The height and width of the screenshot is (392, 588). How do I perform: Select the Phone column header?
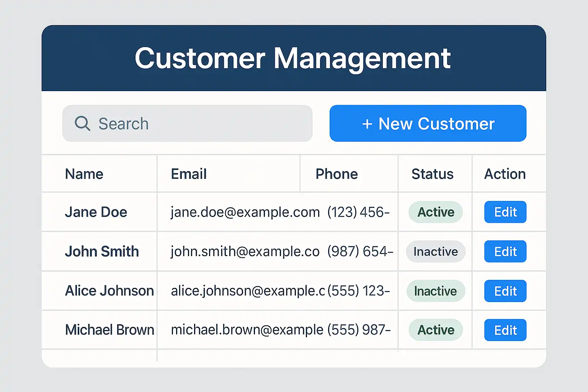point(336,174)
